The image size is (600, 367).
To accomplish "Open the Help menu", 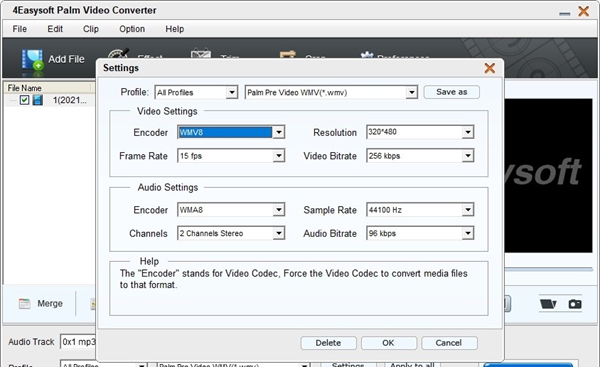I will 174,29.
